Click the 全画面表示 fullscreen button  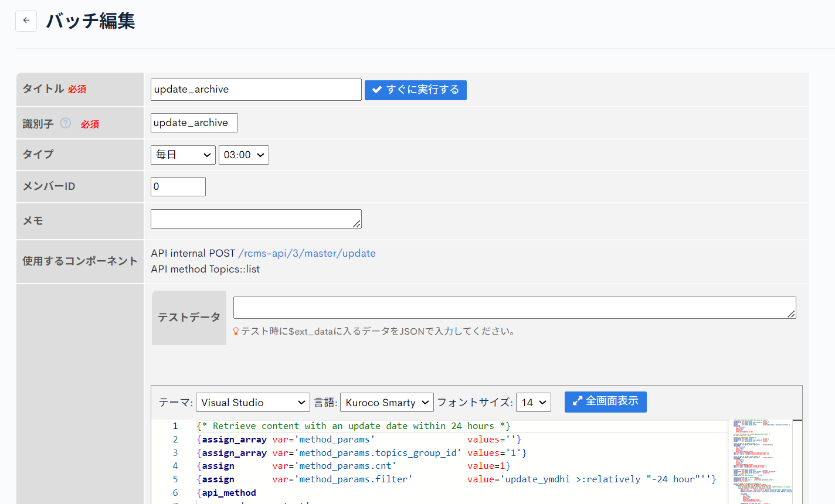pos(606,401)
